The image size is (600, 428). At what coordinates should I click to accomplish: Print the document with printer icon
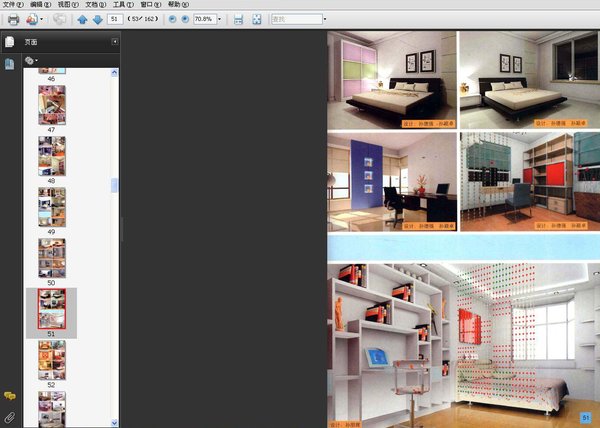click(x=13, y=19)
